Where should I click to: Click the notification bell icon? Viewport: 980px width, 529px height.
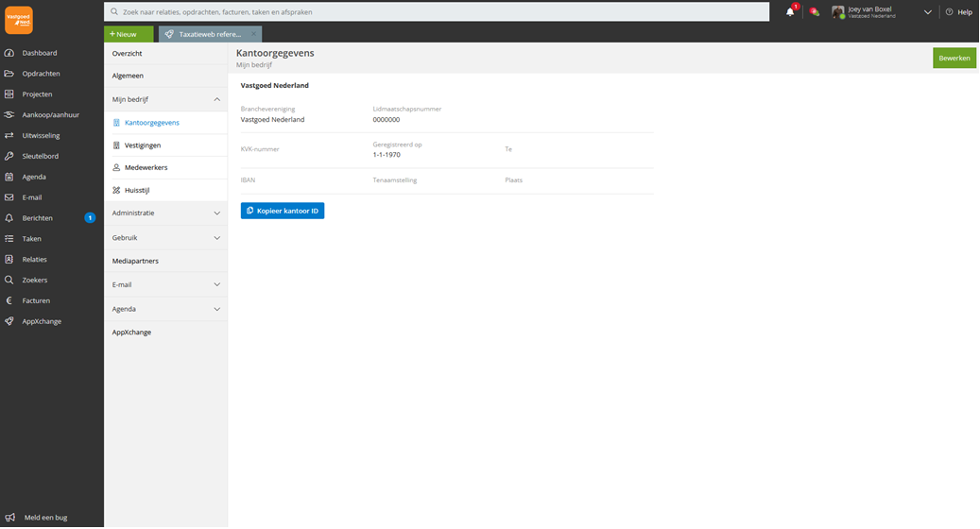pos(790,12)
